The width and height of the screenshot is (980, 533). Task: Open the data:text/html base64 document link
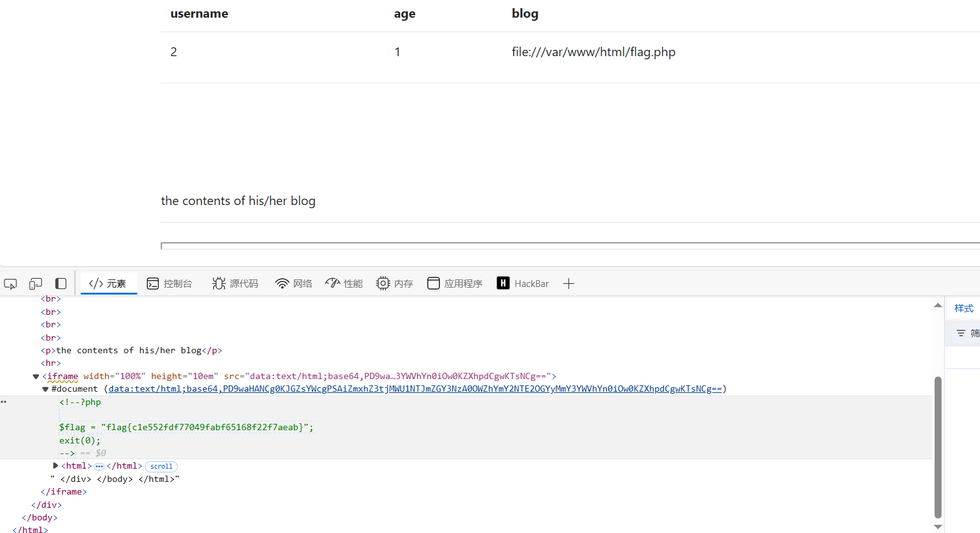pyautogui.click(x=415, y=389)
